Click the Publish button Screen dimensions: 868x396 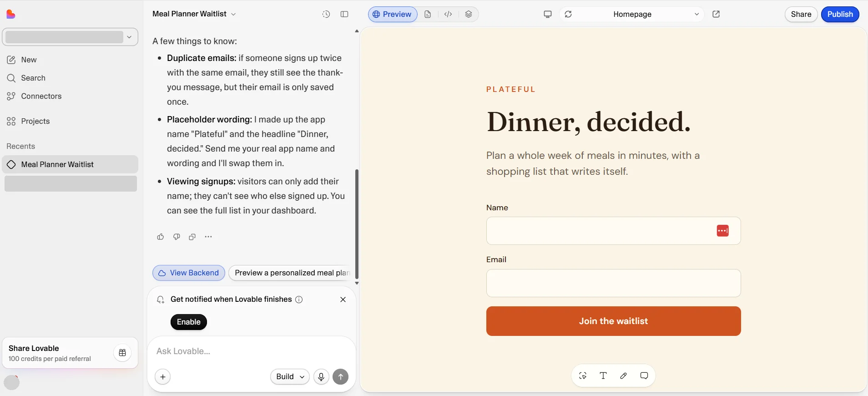[x=840, y=14]
